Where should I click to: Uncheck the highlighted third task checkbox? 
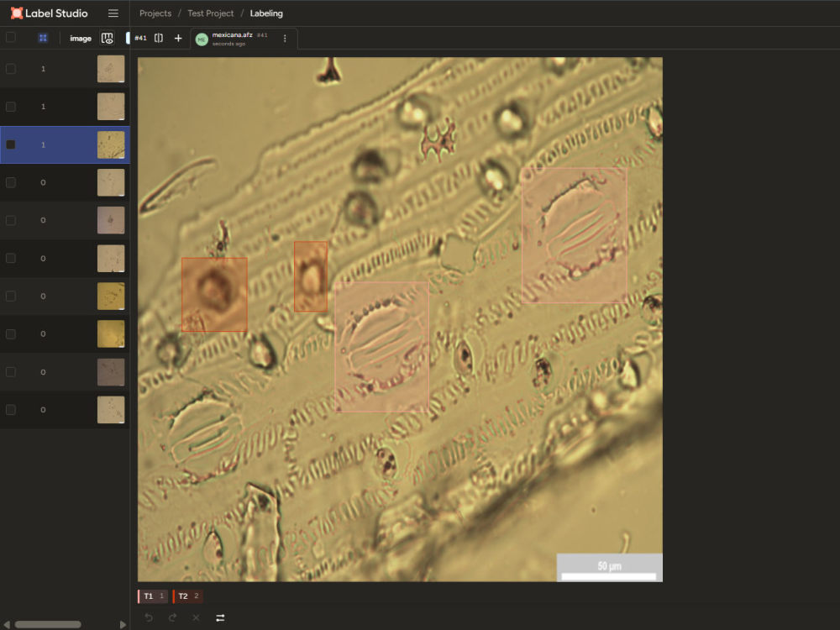10,144
